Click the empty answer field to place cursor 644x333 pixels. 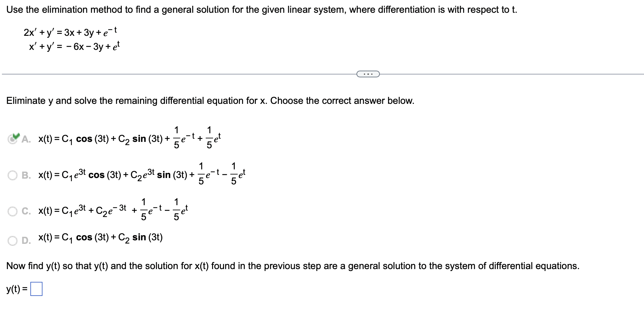(36, 290)
